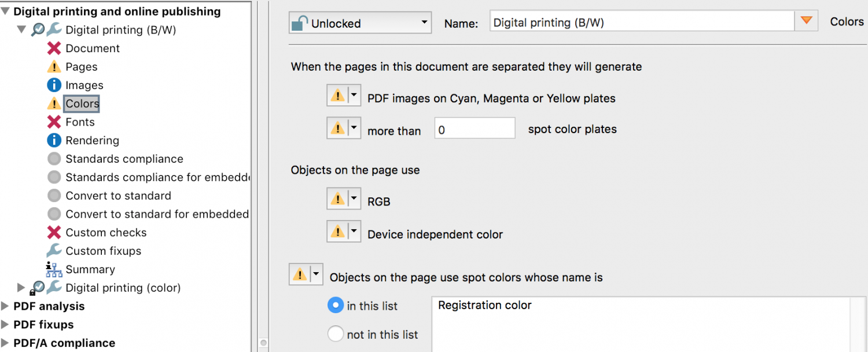The image size is (868, 352).
Task: Open Custom checks section
Action: (x=106, y=233)
